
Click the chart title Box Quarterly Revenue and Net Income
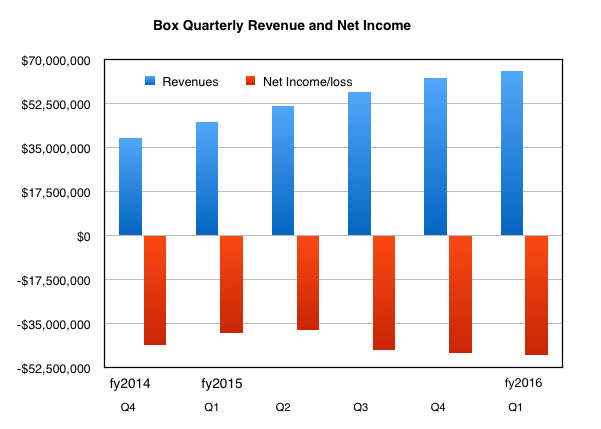[x=282, y=26]
